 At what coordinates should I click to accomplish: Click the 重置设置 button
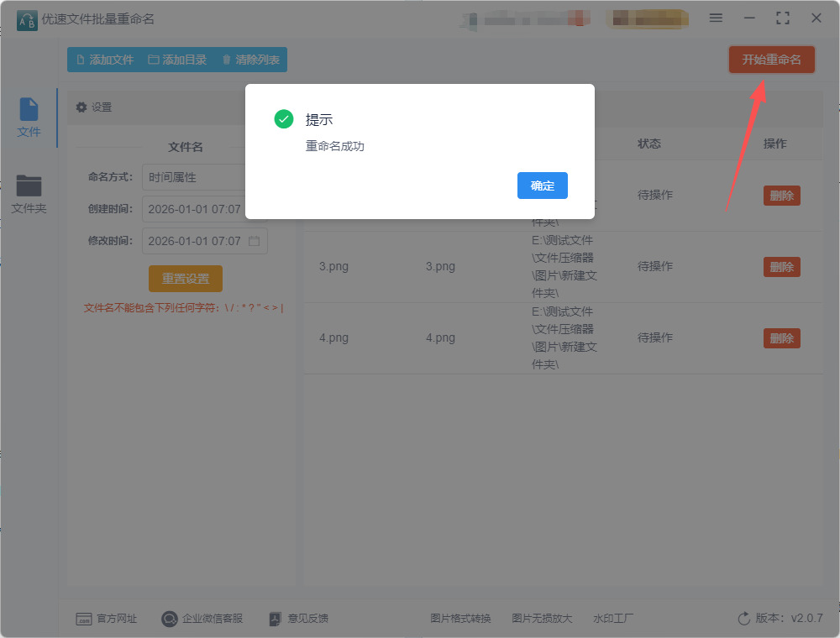(x=186, y=279)
